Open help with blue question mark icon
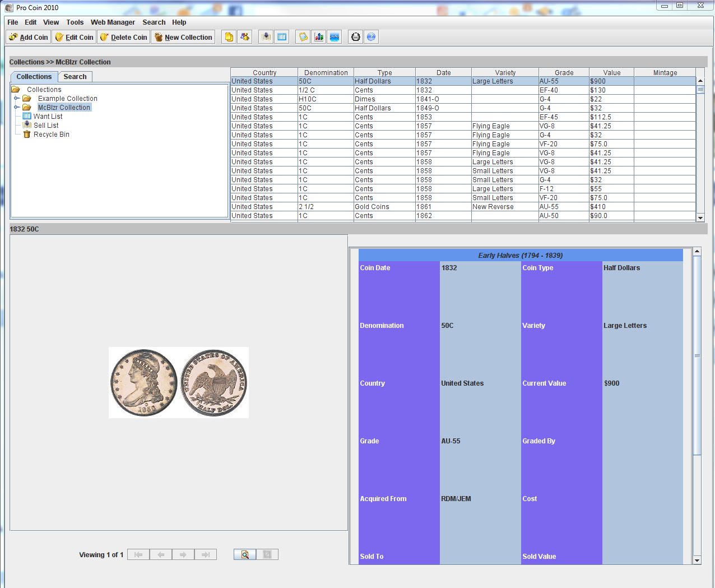The height and width of the screenshot is (588, 715). pyautogui.click(x=371, y=37)
